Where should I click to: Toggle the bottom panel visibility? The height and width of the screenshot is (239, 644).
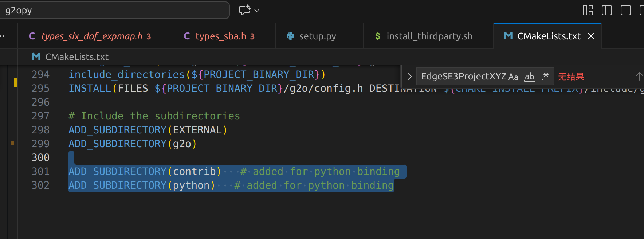625,10
